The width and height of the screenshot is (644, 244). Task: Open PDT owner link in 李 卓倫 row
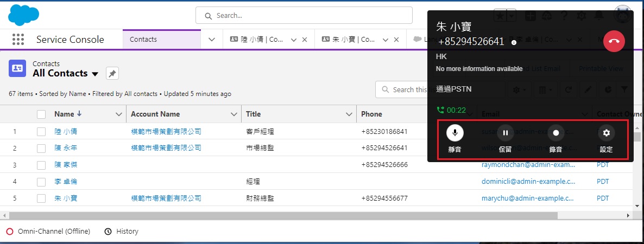point(603,182)
